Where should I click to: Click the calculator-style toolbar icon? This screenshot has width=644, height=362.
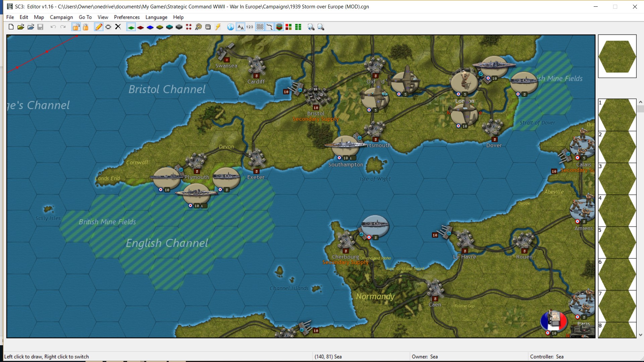(x=208, y=27)
